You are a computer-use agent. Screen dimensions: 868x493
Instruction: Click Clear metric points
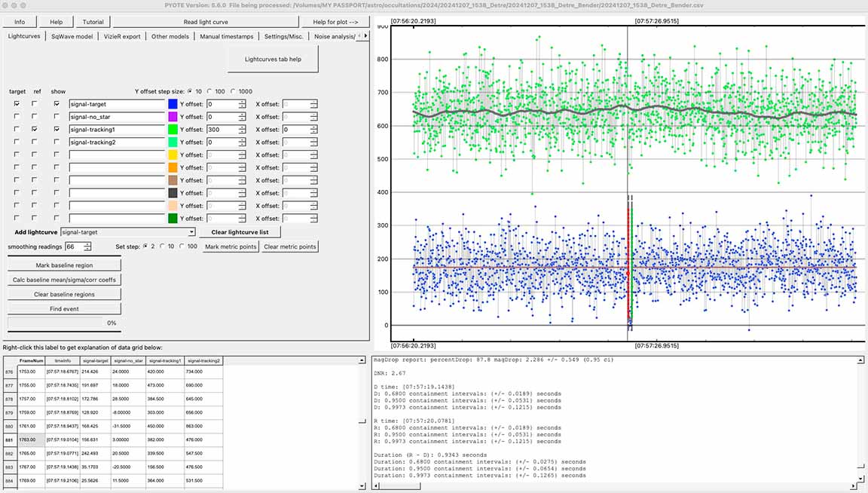pos(290,247)
